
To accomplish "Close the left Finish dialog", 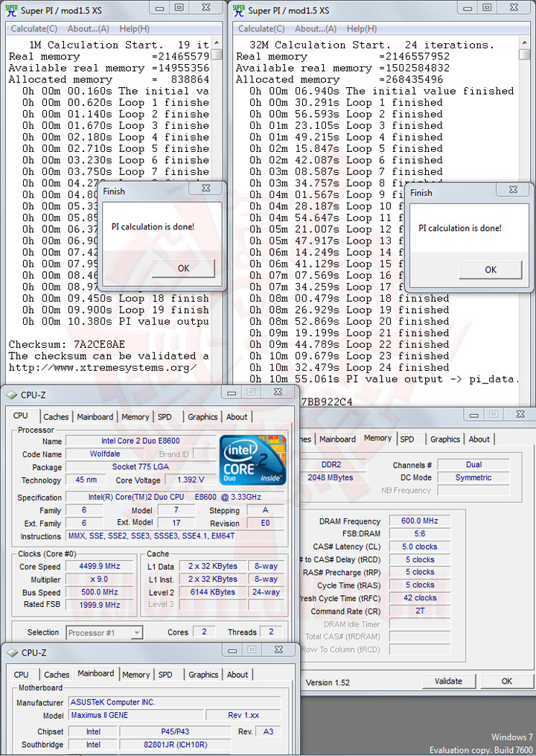I will click(x=206, y=188).
